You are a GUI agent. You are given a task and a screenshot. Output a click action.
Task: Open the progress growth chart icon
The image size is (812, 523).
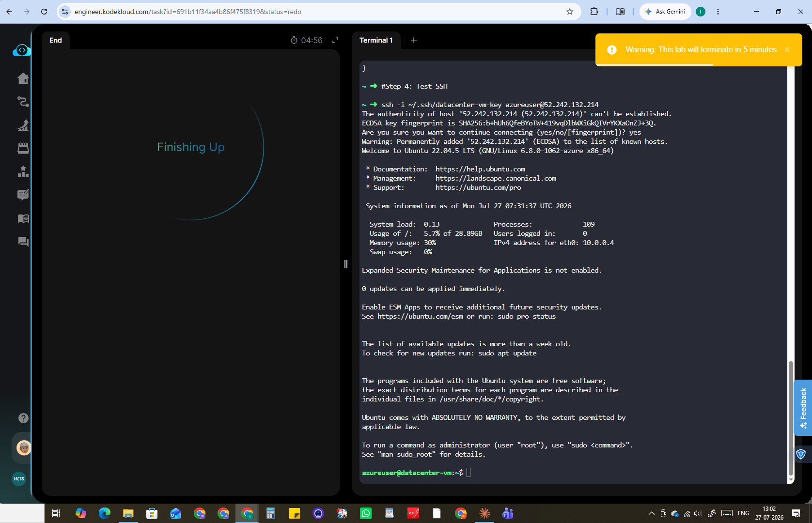pos(23,125)
